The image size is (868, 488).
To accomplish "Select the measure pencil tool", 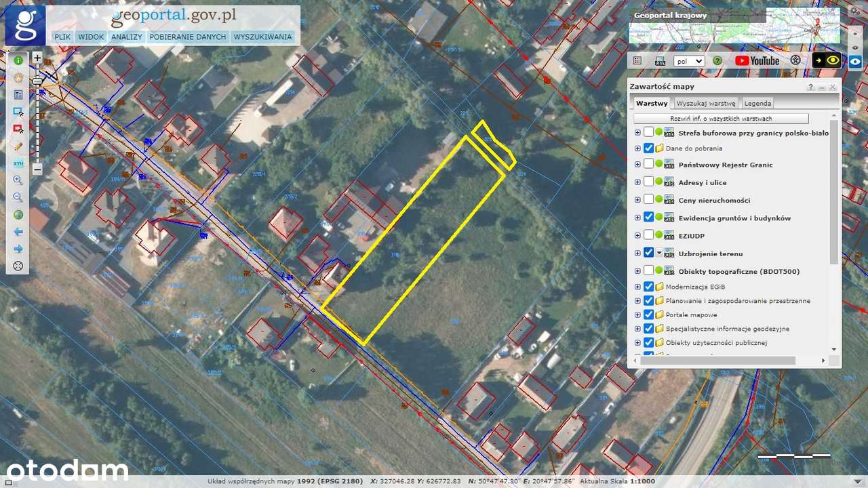I will pos(18,146).
